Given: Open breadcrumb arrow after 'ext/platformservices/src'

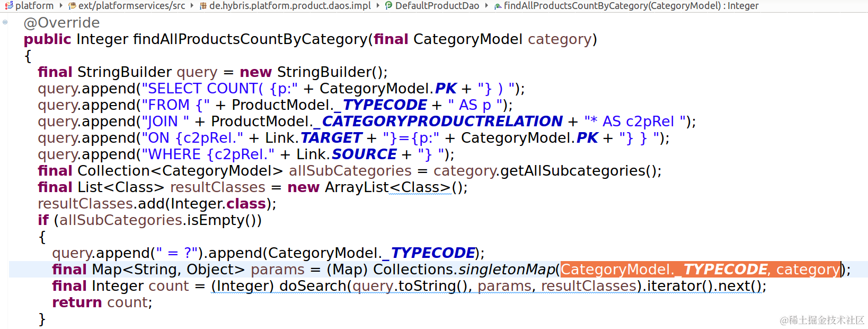Looking at the screenshot, I should click(x=192, y=6).
